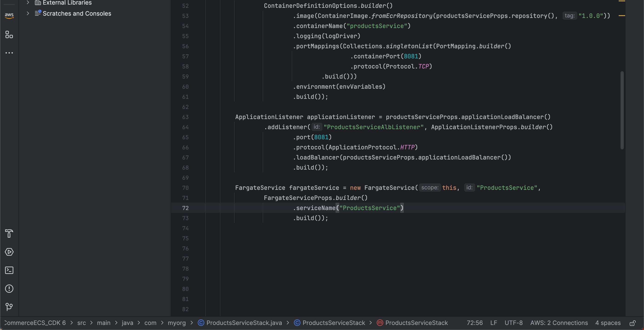Change line separator via LF widget

click(494, 323)
